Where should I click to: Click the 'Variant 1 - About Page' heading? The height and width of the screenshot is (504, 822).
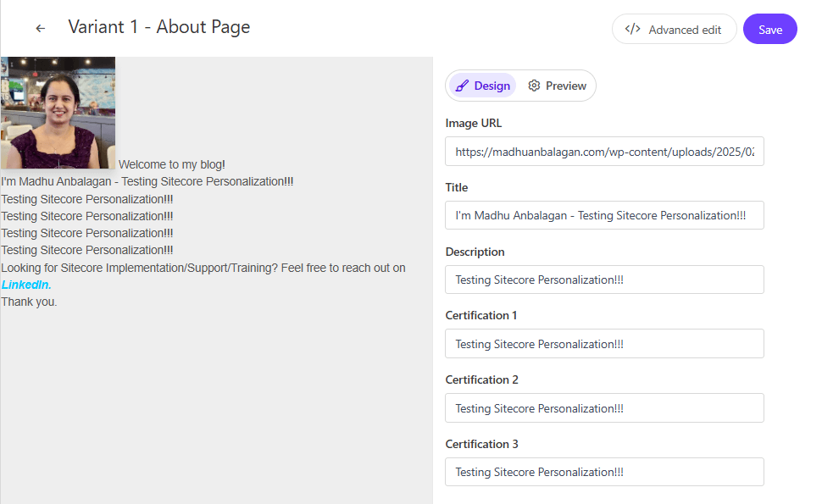coord(159,27)
